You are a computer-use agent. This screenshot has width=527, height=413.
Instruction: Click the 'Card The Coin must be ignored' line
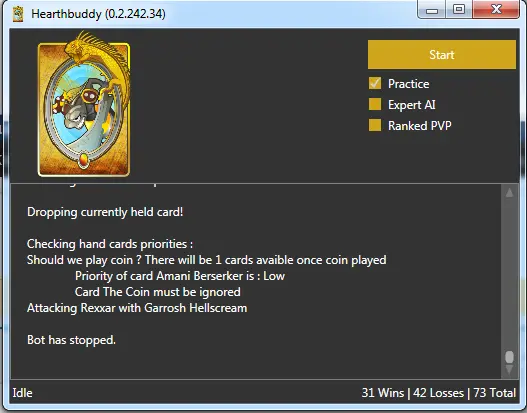(x=158, y=292)
